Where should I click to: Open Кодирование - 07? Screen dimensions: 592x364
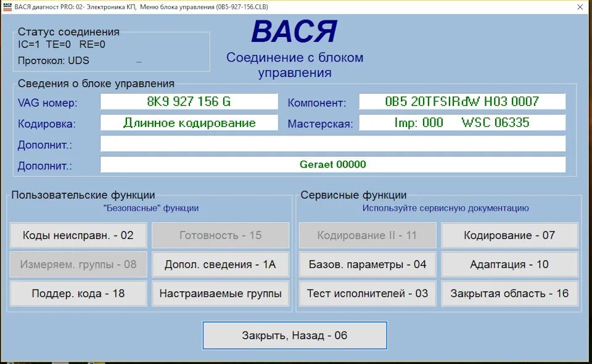click(510, 235)
